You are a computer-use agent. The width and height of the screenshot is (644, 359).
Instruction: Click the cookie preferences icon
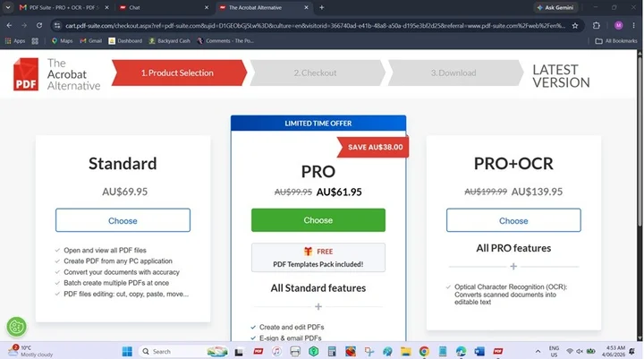[x=16, y=327]
